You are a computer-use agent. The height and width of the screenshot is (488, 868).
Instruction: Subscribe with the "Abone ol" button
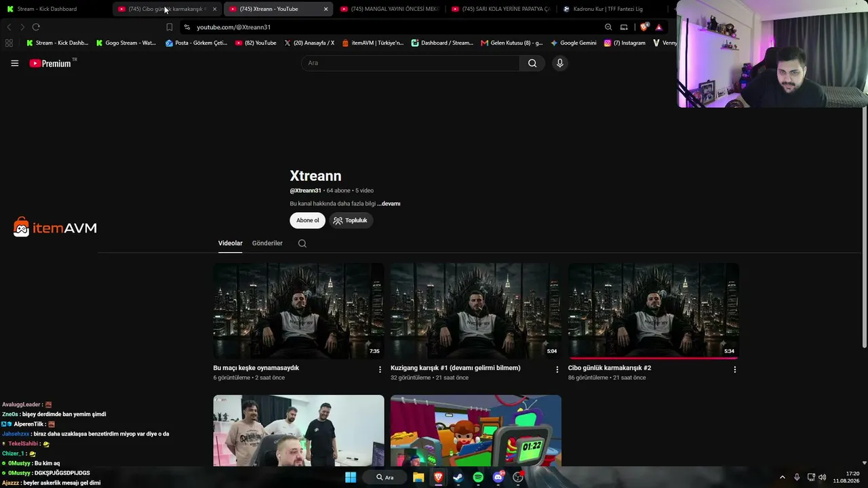(307, 220)
